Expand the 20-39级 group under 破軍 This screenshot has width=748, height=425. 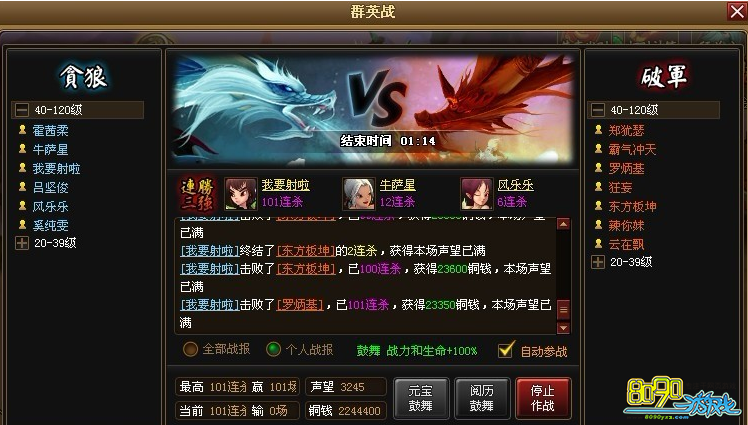click(598, 262)
